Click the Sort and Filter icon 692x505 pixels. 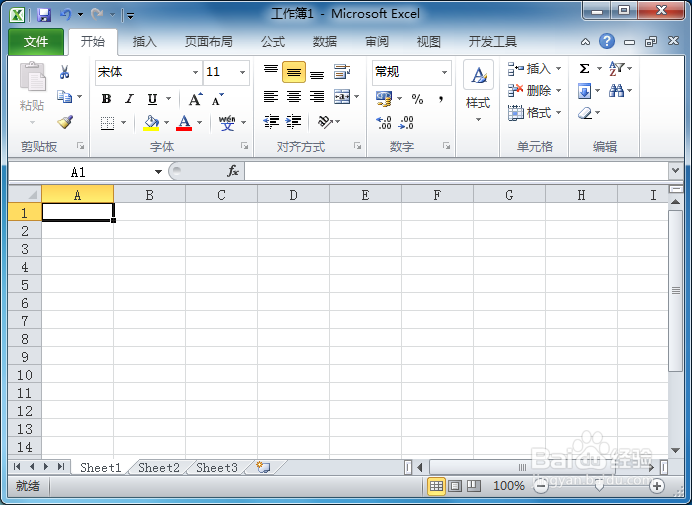(x=617, y=68)
